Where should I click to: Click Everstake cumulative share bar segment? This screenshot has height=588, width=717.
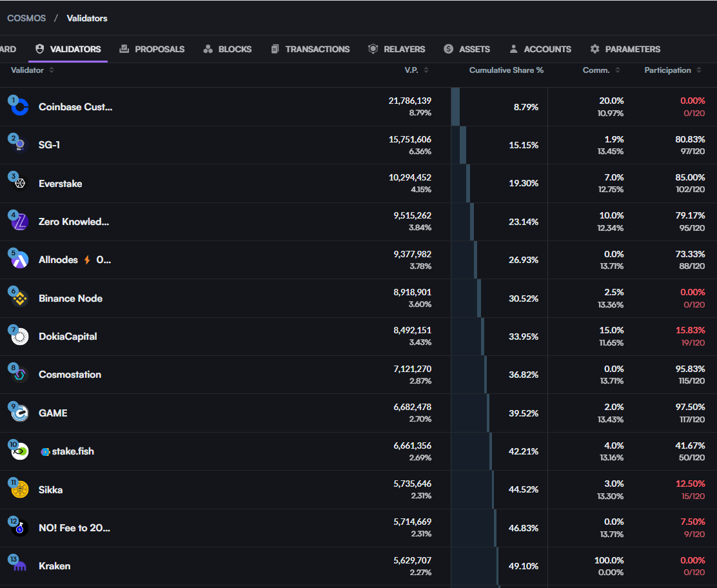pyautogui.click(x=467, y=183)
